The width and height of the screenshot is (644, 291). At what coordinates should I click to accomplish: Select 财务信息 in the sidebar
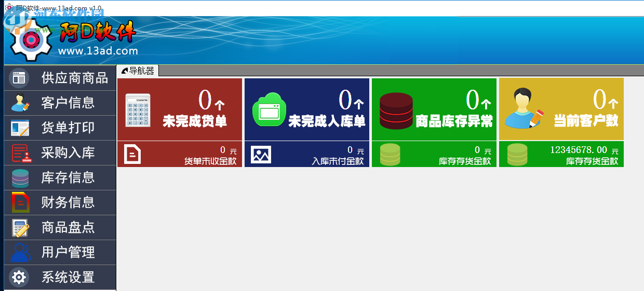(60, 202)
